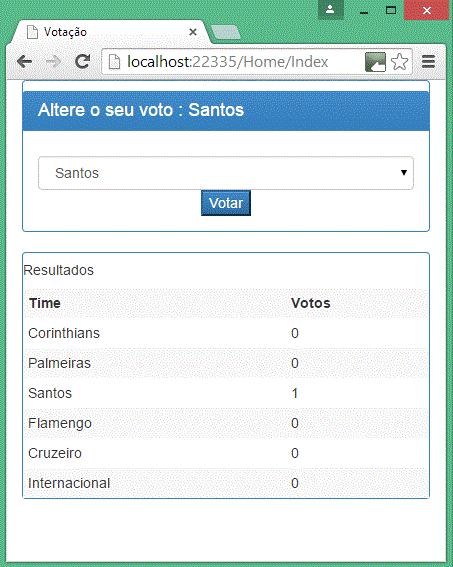Image resolution: width=453 pixels, height=567 pixels.
Task: Click the browser back arrow
Action: pos(25,62)
